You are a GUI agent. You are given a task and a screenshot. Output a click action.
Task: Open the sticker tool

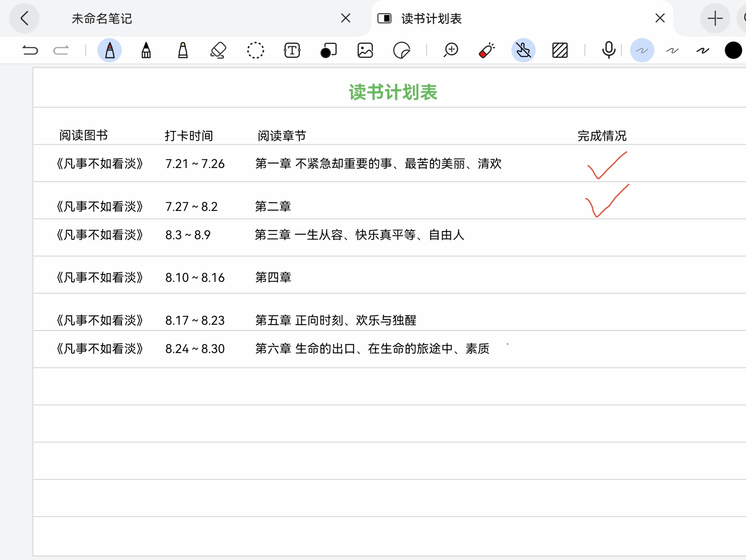[x=402, y=50]
